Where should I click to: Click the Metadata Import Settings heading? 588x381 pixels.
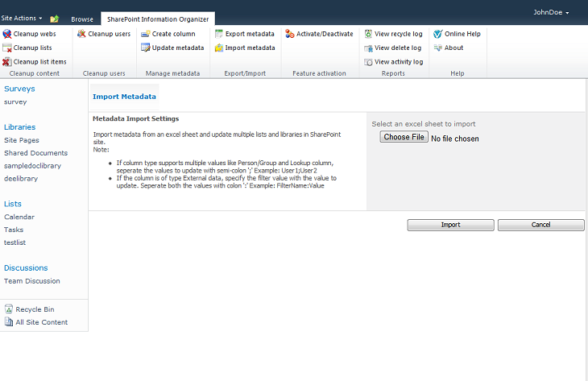136,118
